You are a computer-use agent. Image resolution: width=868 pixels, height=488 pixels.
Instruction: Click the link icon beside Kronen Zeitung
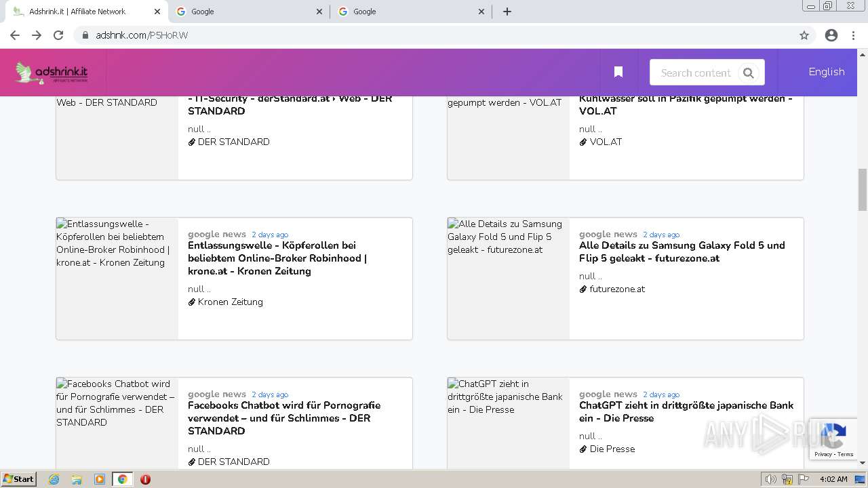(192, 302)
